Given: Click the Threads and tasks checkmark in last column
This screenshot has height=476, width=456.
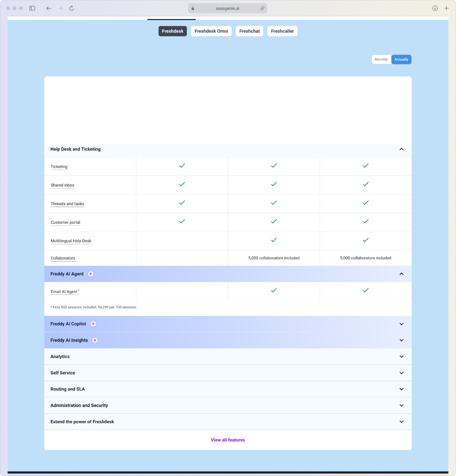Looking at the screenshot, I should pos(366,203).
